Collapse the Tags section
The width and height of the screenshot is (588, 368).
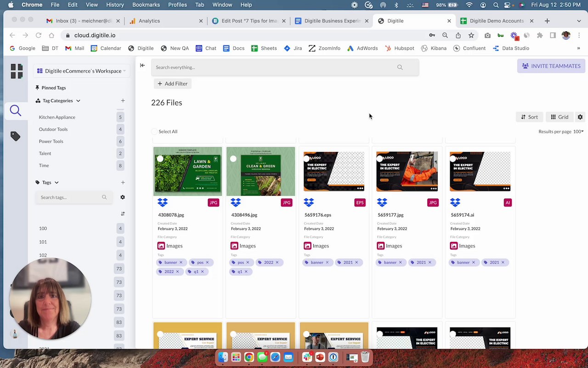tap(57, 183)
